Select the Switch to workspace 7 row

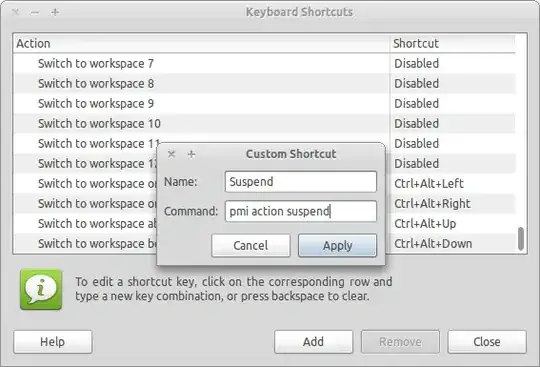point(264,63)
